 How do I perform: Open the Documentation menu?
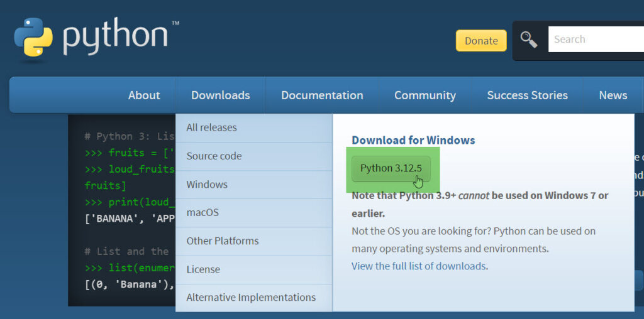click(322, 95)
